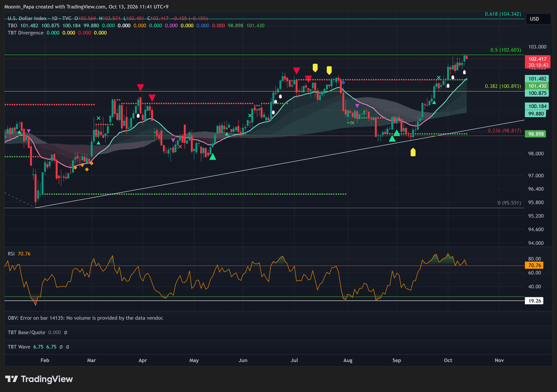Select the TBT Divergence indicator legend

(26, 33)
